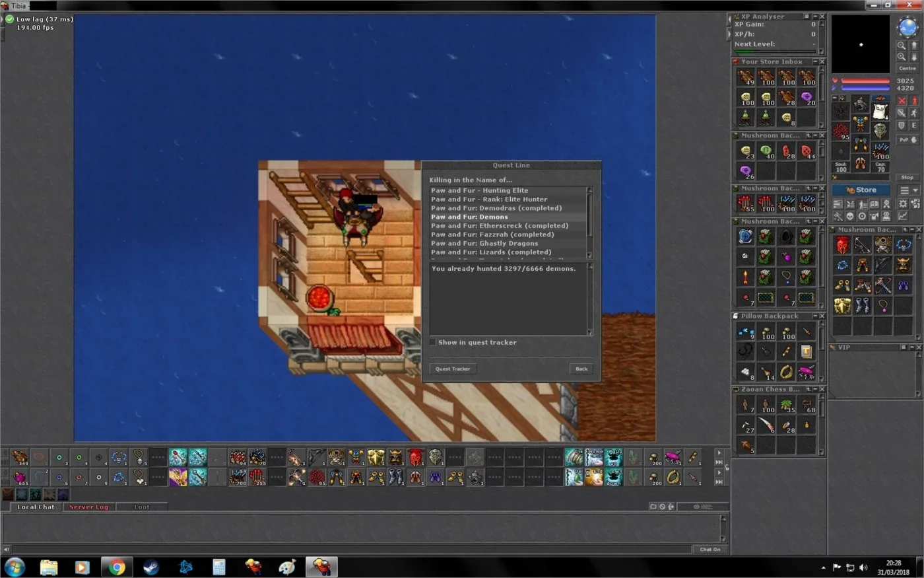The image size is (924, 578).
Task: Click the quest list scrollbar down arrow
Action: tap(589, 256)
